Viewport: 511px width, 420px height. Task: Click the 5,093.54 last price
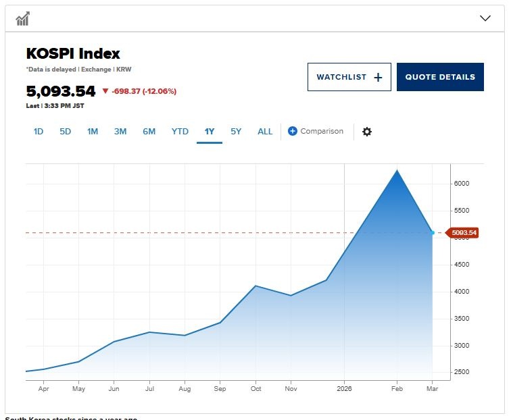(61, 91)
